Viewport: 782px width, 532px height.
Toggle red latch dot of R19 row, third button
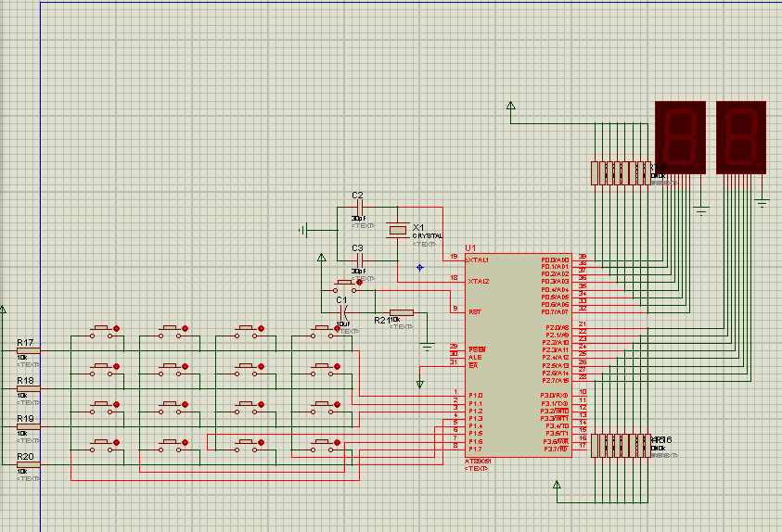[261, 404]
